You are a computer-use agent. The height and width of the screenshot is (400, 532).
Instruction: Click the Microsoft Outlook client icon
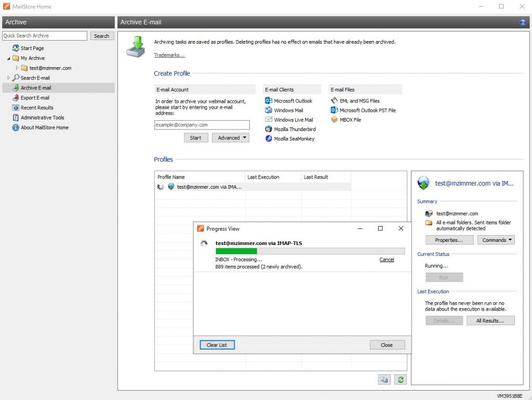pos(269,101)
